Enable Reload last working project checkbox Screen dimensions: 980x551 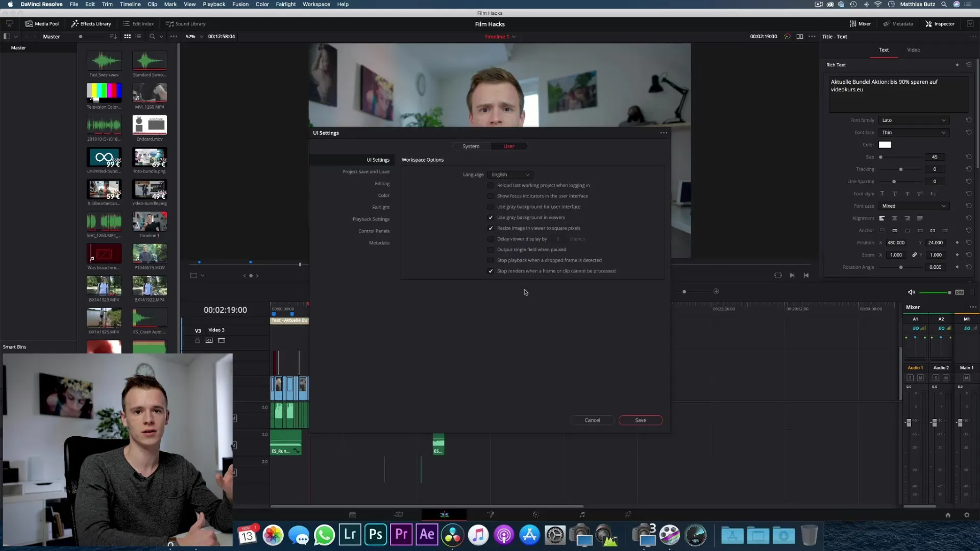click(x=491, y=185)
